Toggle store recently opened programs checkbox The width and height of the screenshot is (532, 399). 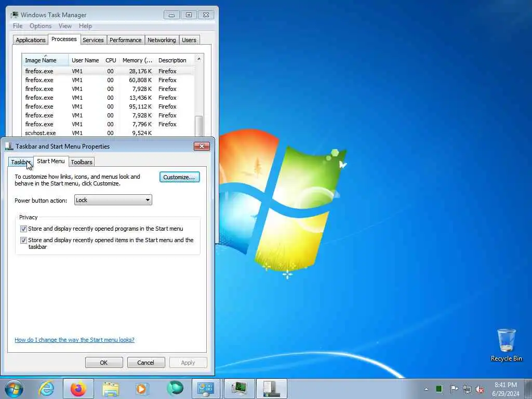point(23,229)
